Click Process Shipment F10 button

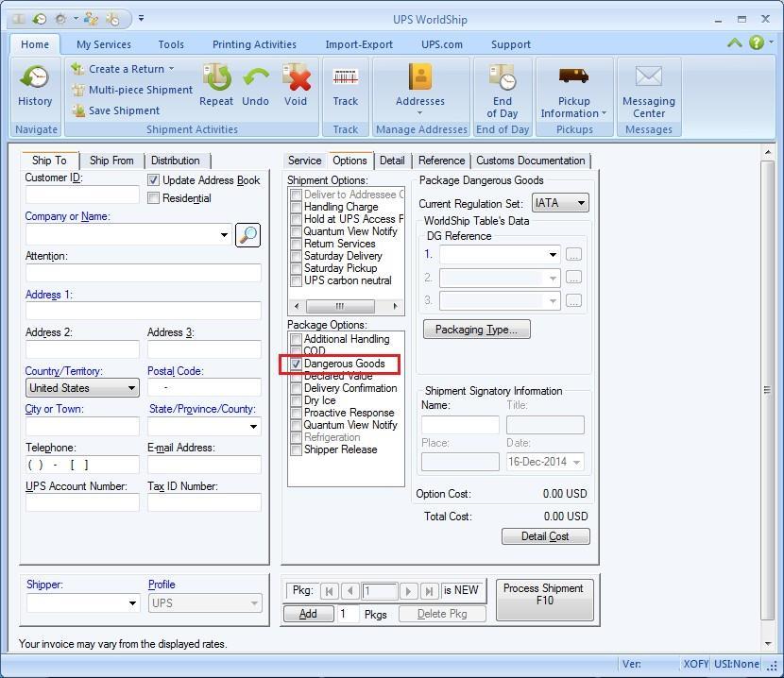pos(544,599)
